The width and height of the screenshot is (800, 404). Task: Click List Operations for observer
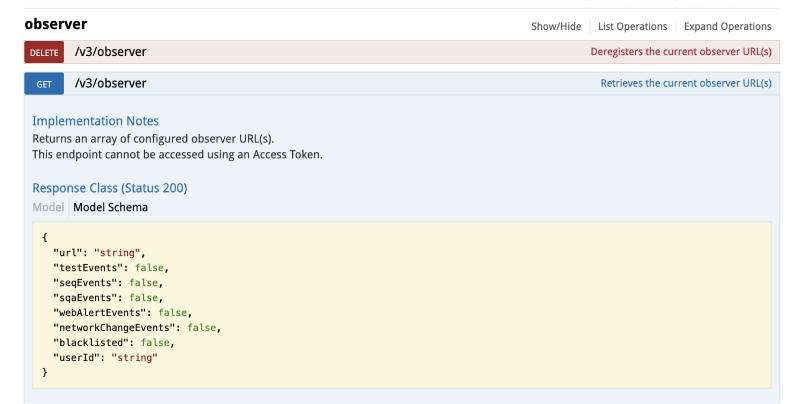tap(632, 26)
